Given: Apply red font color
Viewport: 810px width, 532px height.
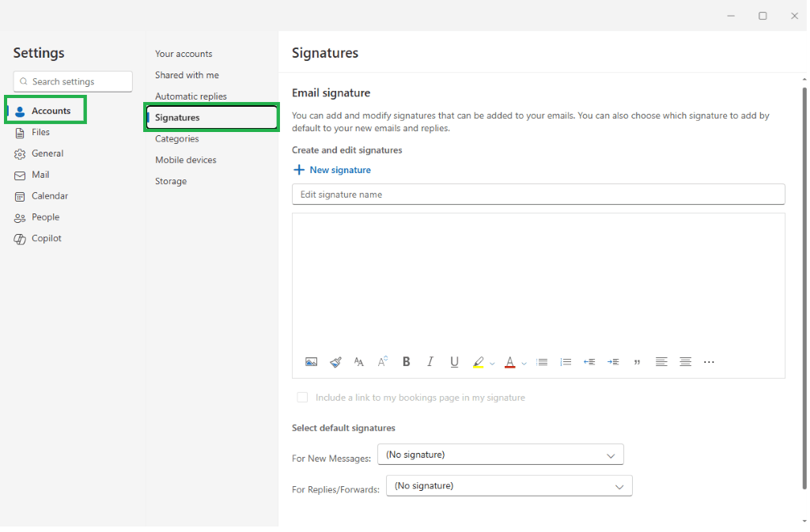Looking at the screenshot, I should [510, 362].
